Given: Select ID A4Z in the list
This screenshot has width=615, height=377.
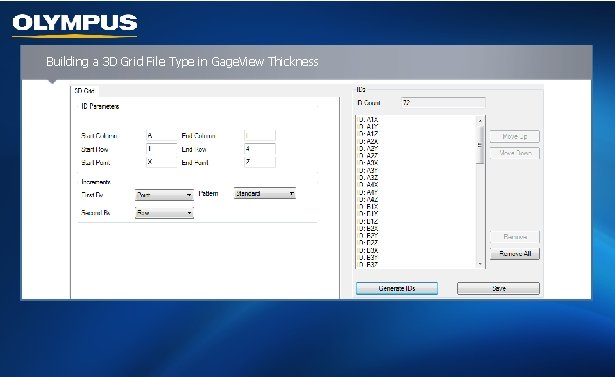Looking at the screenshot, I should pos(368,199).
